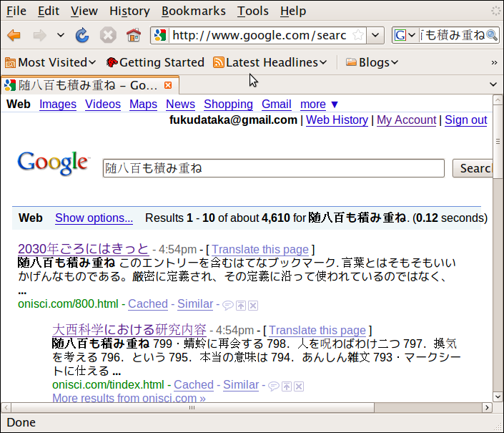Promote the onisci.com/tindex.html result
The image size is (504, 433).
[287, 386]
